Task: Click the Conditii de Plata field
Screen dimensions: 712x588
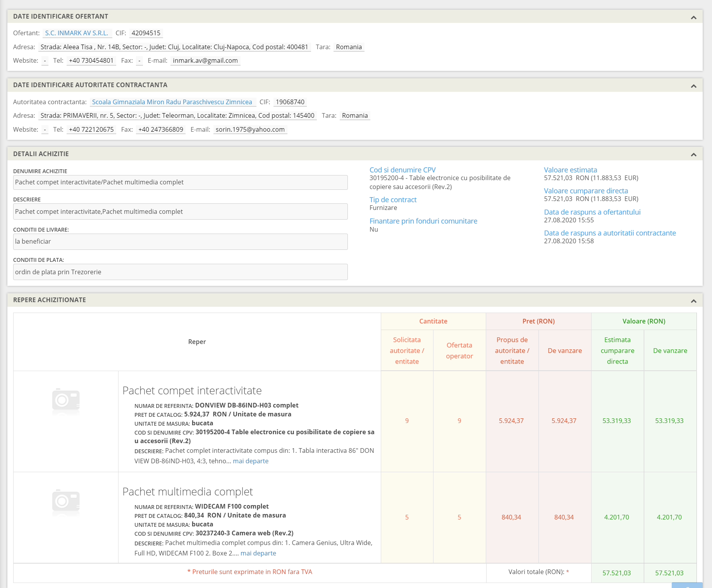Action: (181, 272)
